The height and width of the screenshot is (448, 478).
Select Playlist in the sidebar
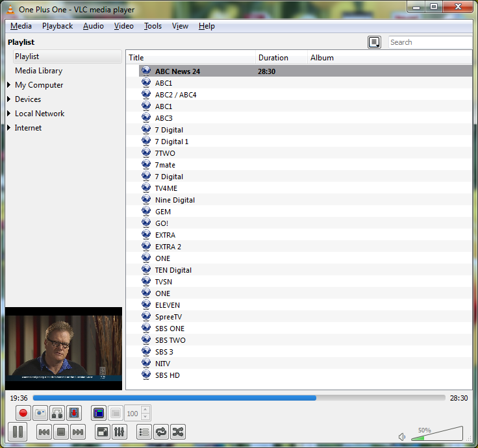(x=68, y=56)
